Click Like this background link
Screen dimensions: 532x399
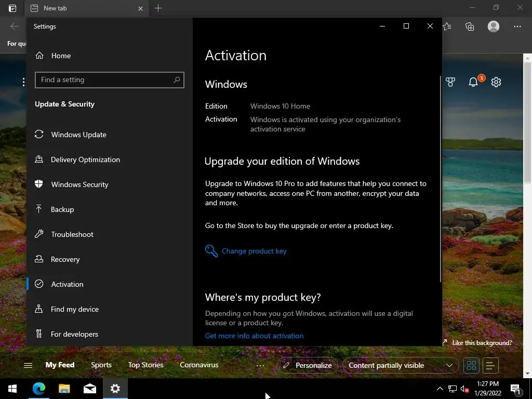coord(482,343)
